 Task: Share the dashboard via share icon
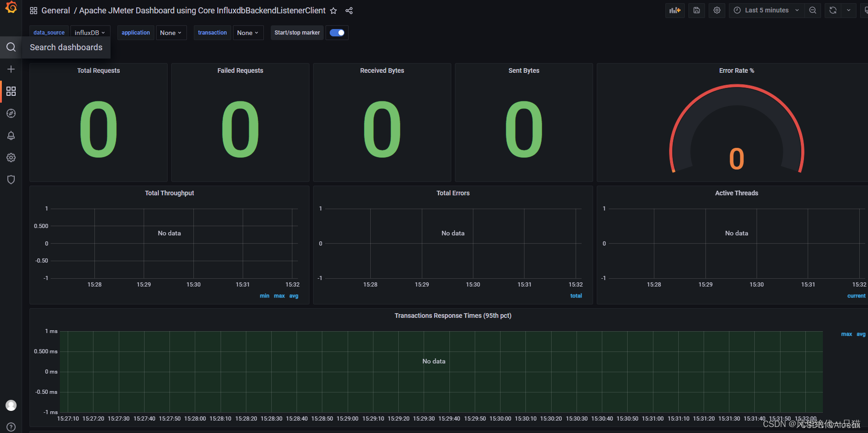click(x=349, y=11)
